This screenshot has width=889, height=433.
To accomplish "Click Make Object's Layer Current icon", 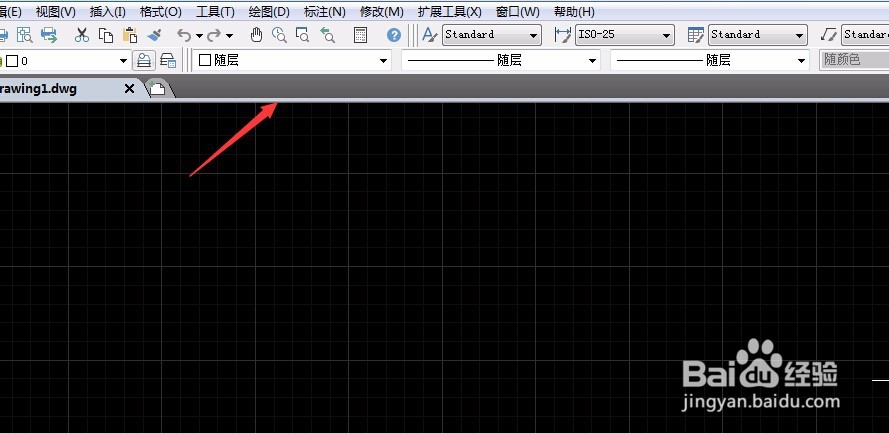I will 144,60.
